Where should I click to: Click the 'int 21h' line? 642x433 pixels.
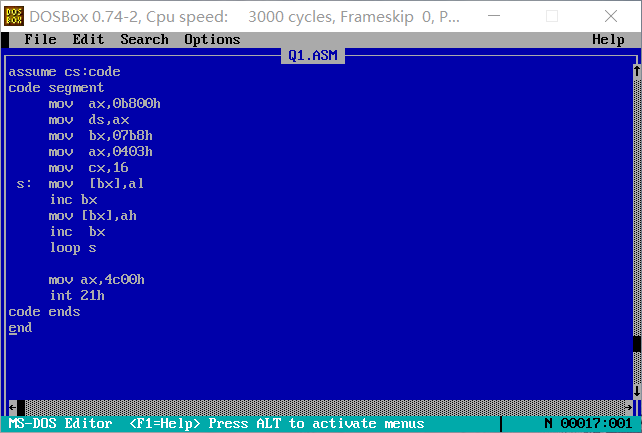coord(77,295)
